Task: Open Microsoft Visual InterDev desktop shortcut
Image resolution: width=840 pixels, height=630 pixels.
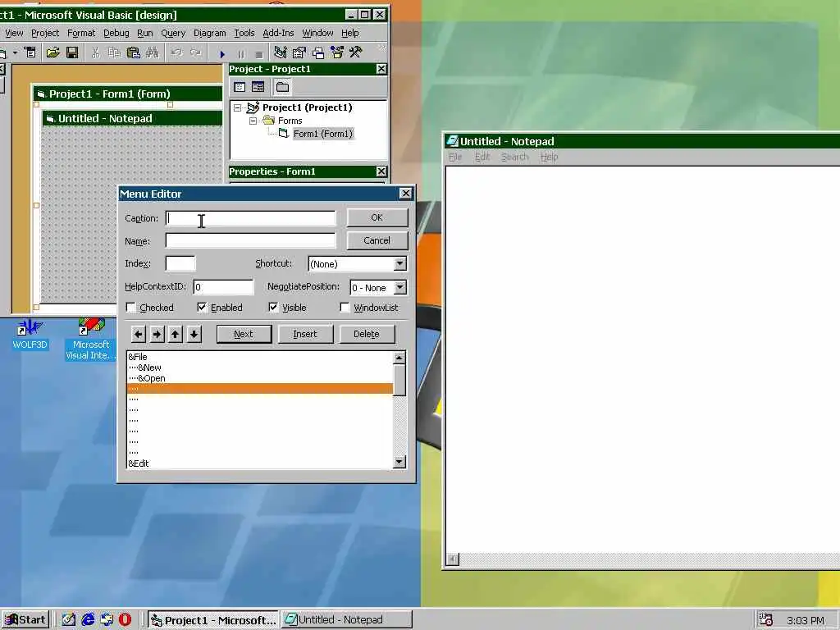Action: 90,339
